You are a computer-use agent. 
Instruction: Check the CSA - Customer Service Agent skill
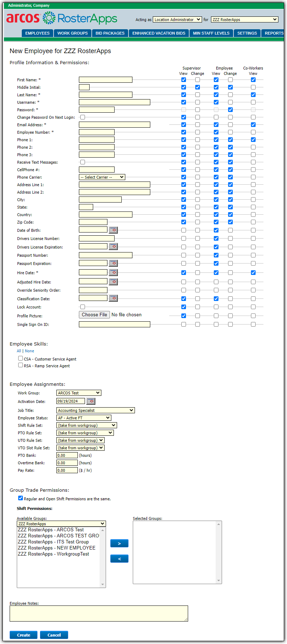tap(21, 358)
